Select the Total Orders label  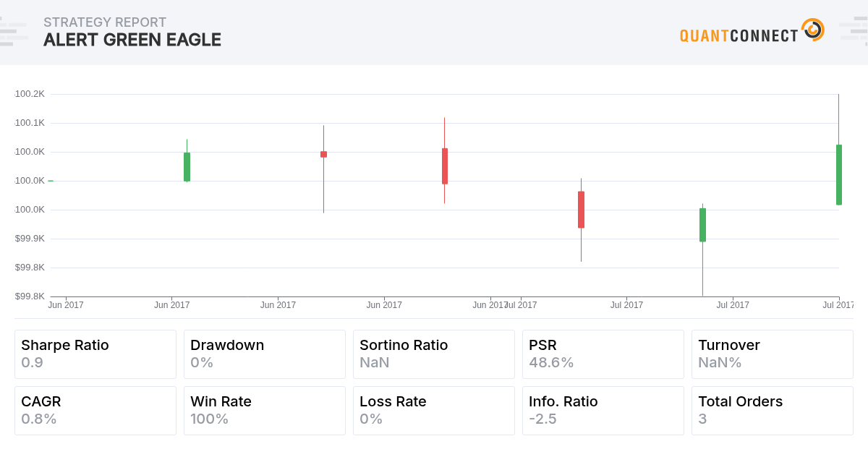[740, 401]
